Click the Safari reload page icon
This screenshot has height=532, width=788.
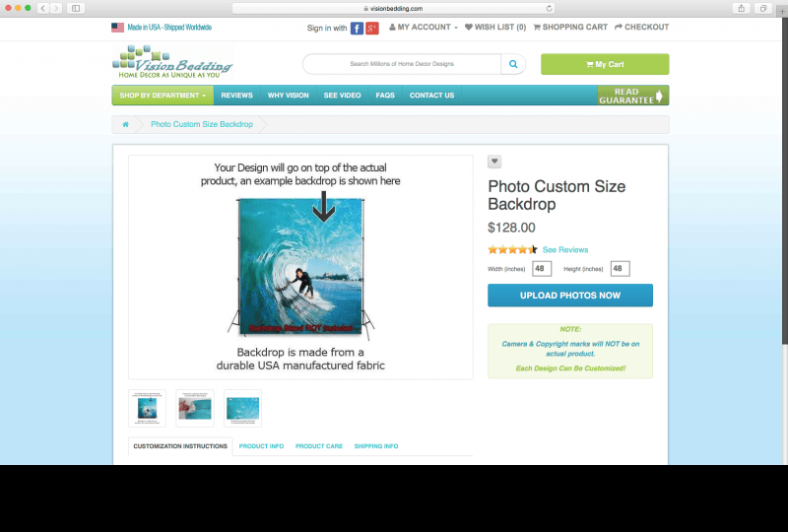coord(549,9)
